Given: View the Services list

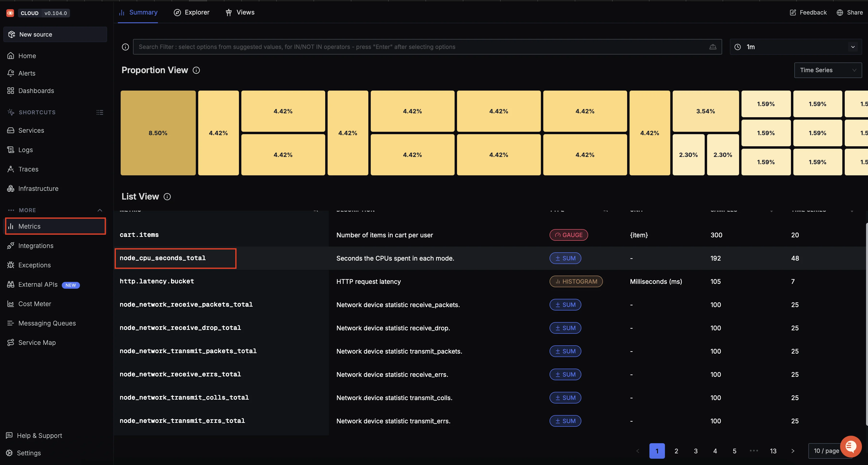Looking at the screenshot, I should [31, 130].
